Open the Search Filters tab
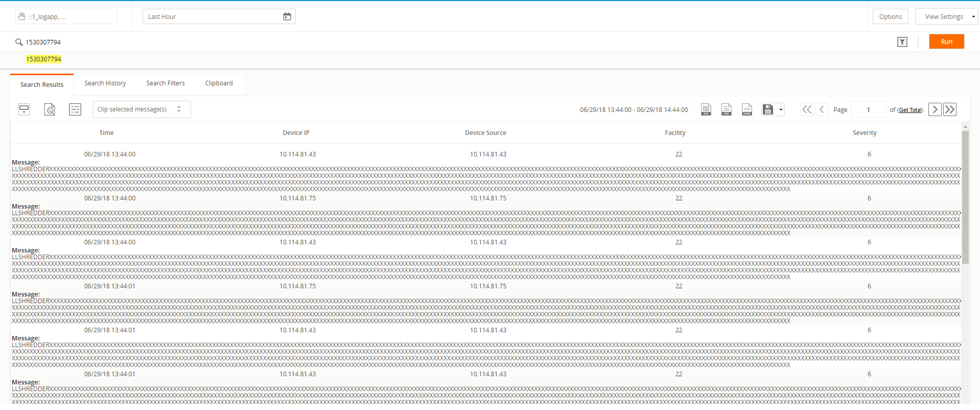 coord(166,83)
